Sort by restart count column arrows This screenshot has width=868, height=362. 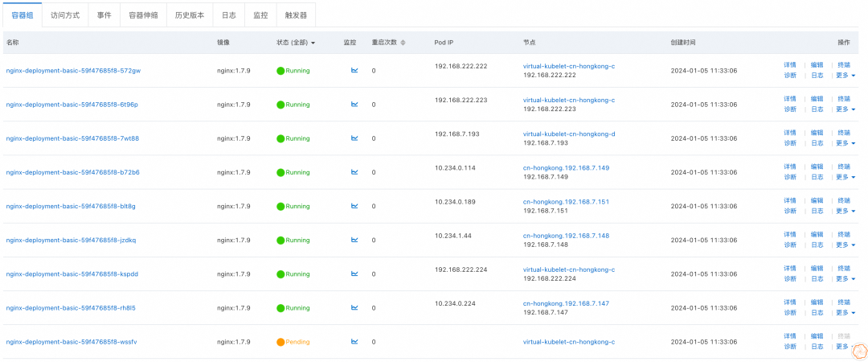(x=403, y=43)
